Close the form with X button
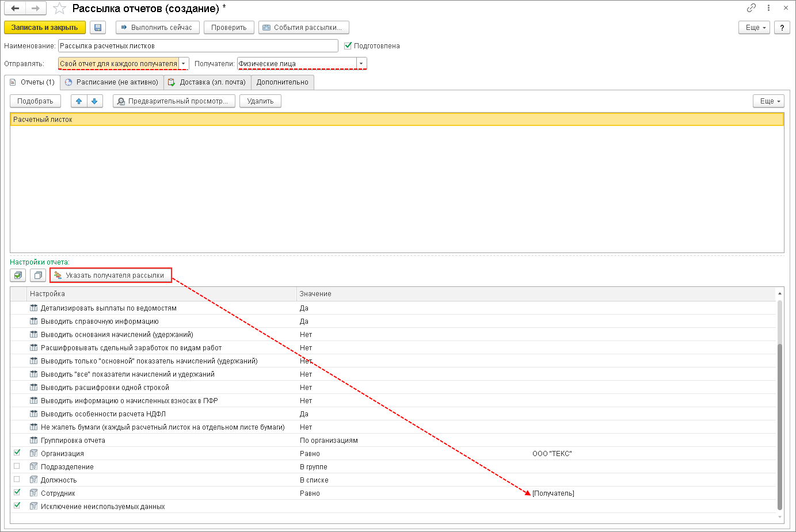796x532 pixels. click(x=786, y=8)
